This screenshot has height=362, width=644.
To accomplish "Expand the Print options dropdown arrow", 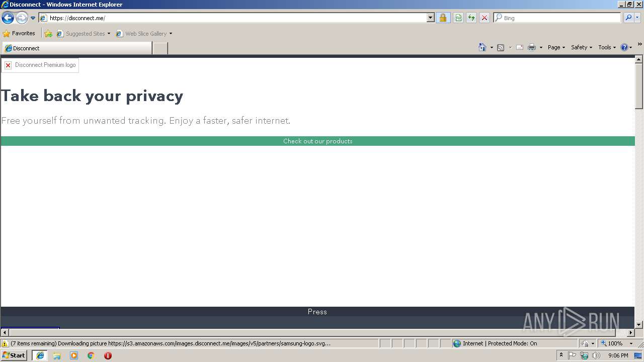I will tap(541, 47).
